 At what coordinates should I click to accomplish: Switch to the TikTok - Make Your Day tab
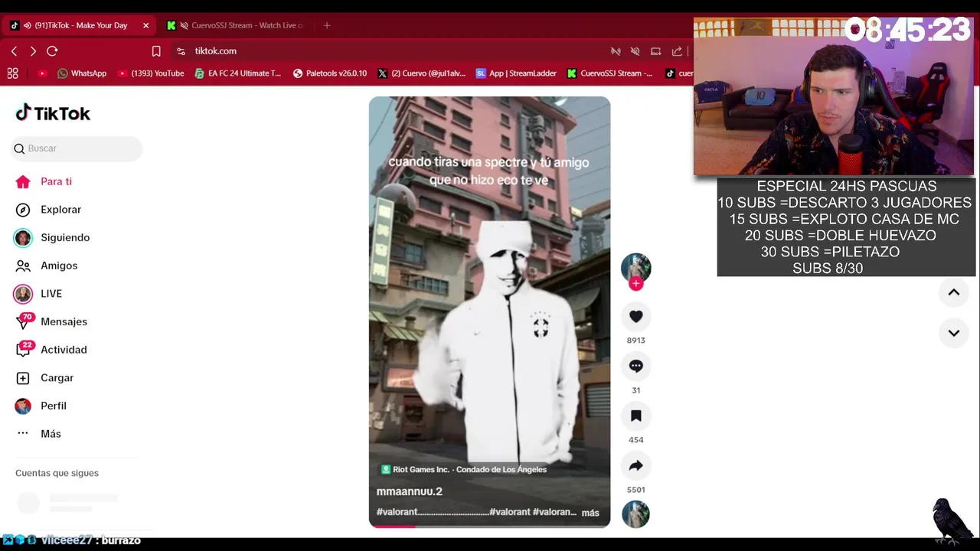(x=80, y=25)
